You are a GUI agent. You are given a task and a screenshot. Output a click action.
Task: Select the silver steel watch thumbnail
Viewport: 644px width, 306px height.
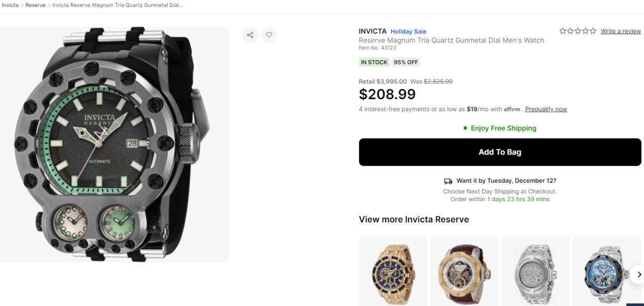coord(536,274)
